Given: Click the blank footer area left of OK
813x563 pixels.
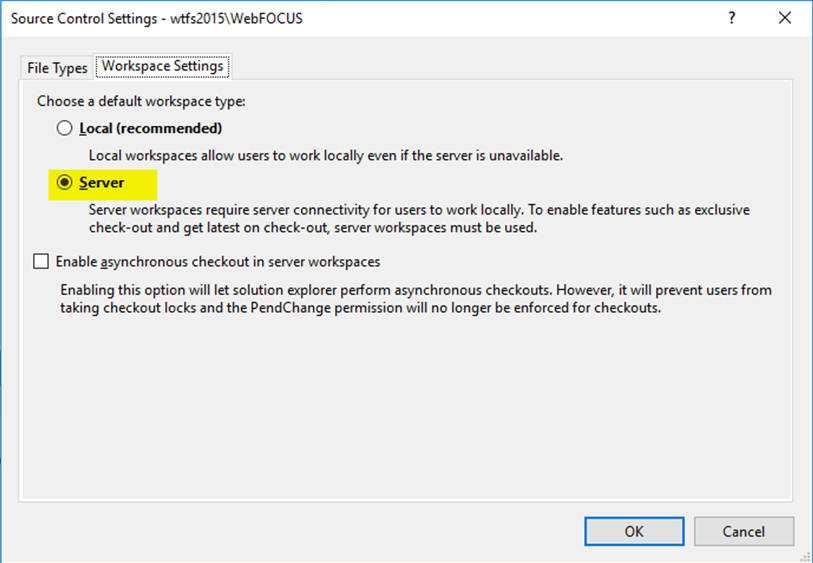Looking at the screenshot, I should [x=300, y=531].
